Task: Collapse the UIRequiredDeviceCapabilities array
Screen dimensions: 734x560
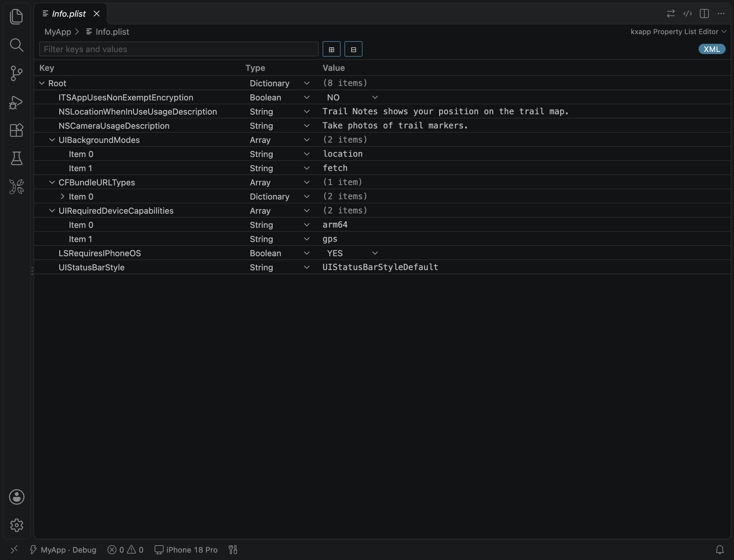Action: click(x=52, y=211)
